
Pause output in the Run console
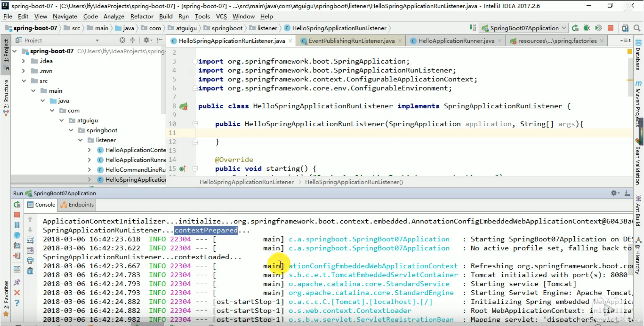(x=17, y=225)
